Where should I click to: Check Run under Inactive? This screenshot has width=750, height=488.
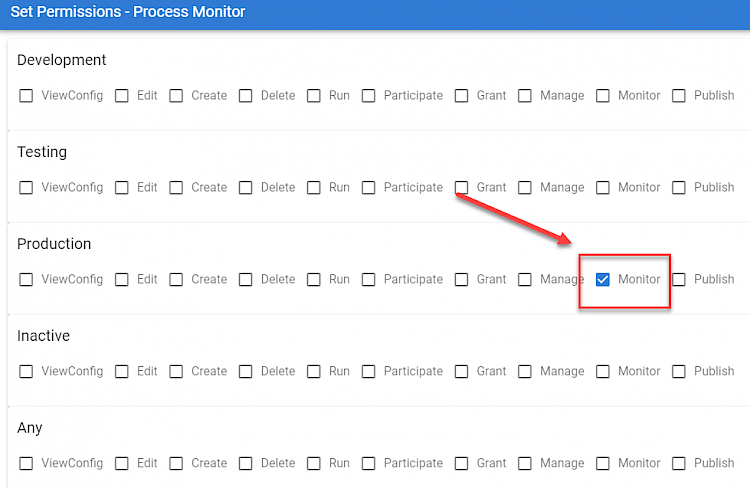(x=314, y=371)
